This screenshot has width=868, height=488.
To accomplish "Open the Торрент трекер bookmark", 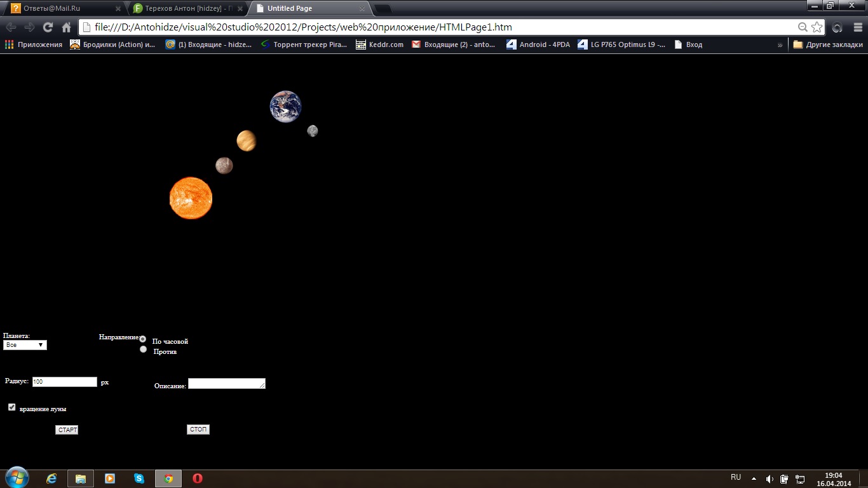I will (x=304, y=44).
